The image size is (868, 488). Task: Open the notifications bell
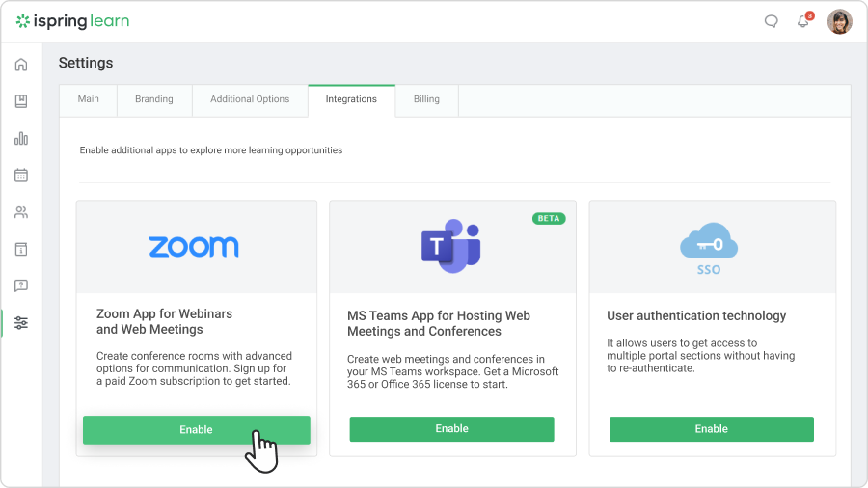tap(803, 20)
